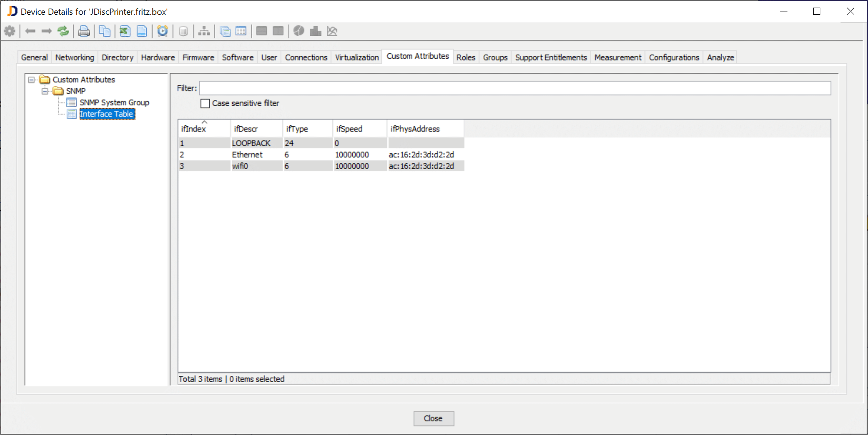Click the bar chart icon on the toolbar
868x435 pixels.
click(x=315, y=31)
